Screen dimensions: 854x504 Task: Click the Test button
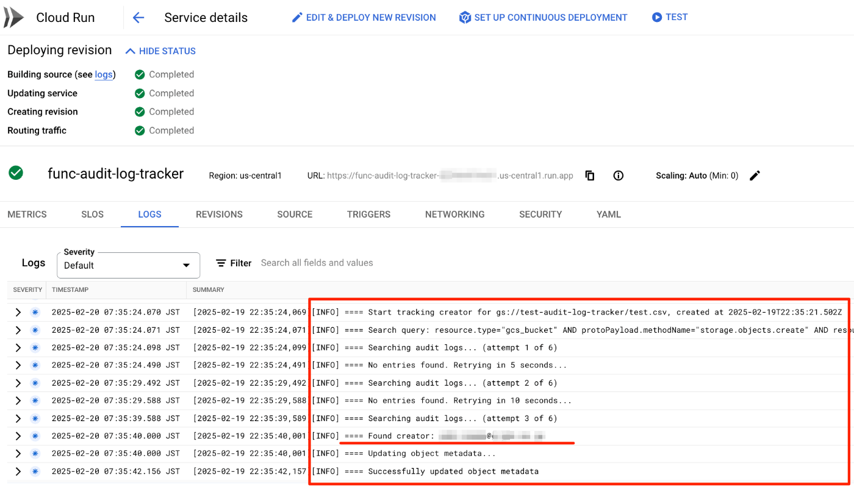point(669,17)
